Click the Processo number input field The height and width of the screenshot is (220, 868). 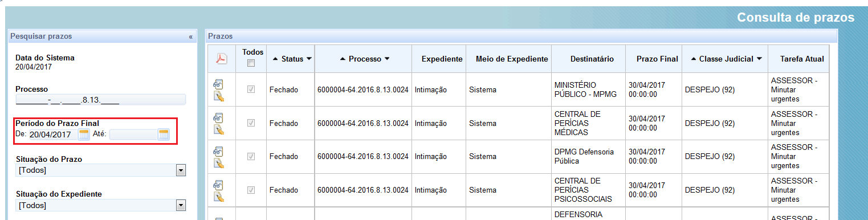pos(100,100)
